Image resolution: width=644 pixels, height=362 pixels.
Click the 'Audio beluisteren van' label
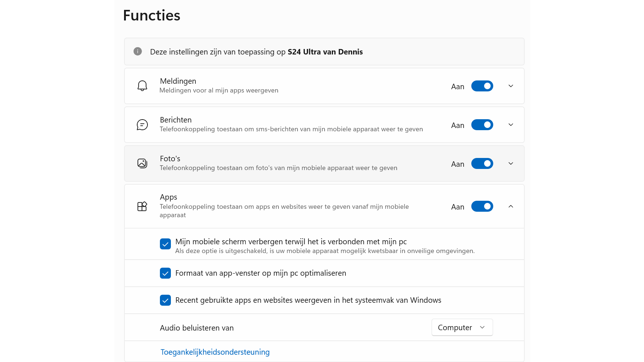tap(197, 328)
